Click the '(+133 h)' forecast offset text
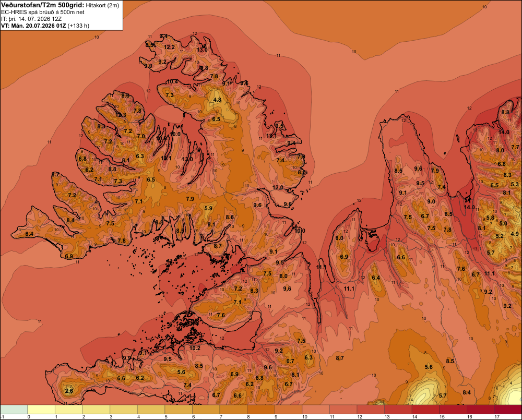522x420 pixels. [x=78, y=26]
